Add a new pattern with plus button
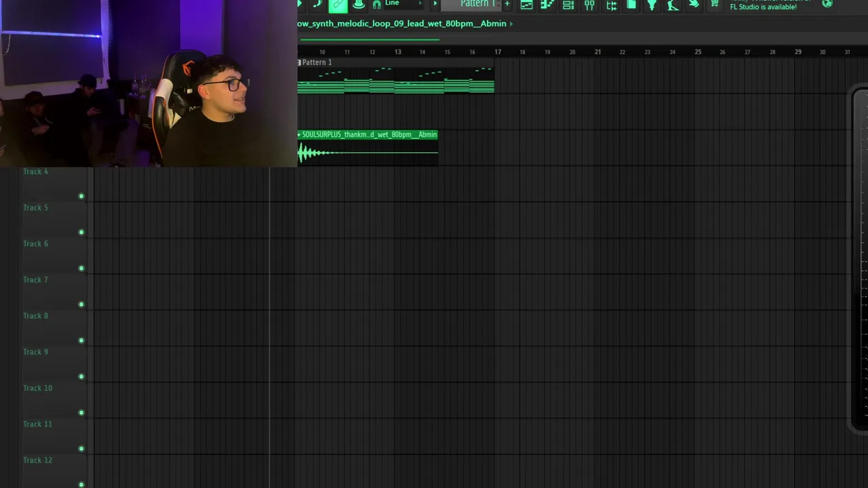This screenshot has height=488, width=868. pyautogui.click(x=507, y=4)
